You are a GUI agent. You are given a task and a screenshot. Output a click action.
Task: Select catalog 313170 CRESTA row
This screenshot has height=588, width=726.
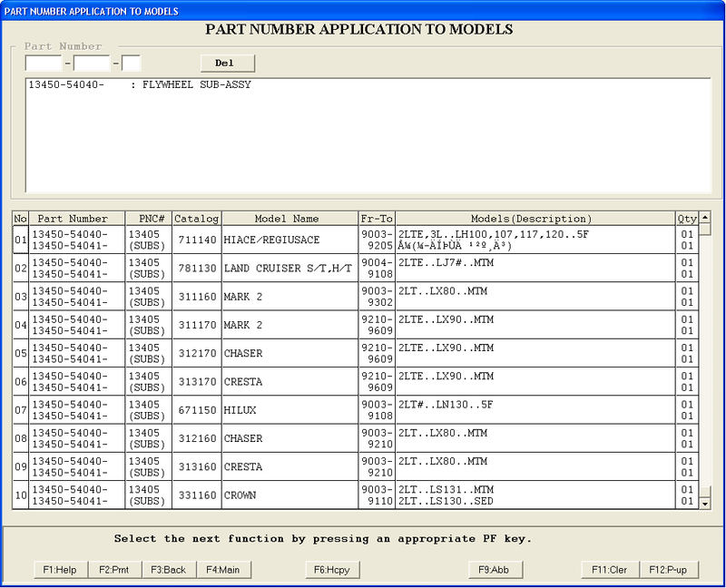point(356,381)
